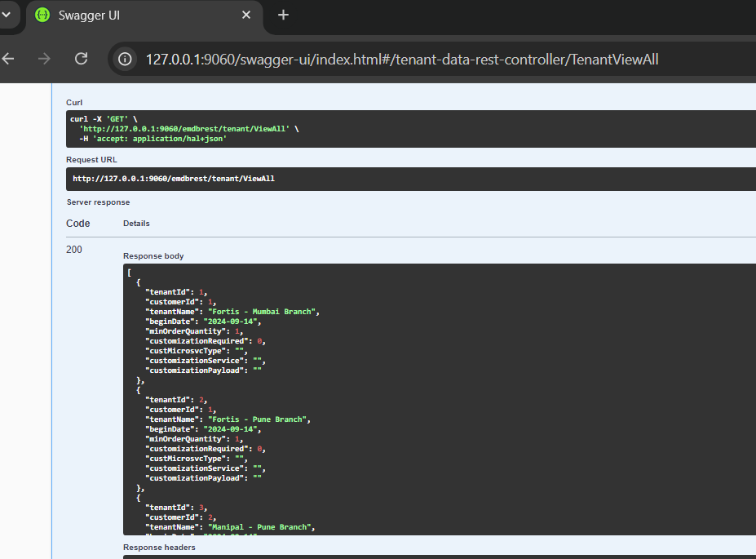Reload the Swagger UI page
The width and height of the screenshot is (756, 559).
tap(81, 59)
